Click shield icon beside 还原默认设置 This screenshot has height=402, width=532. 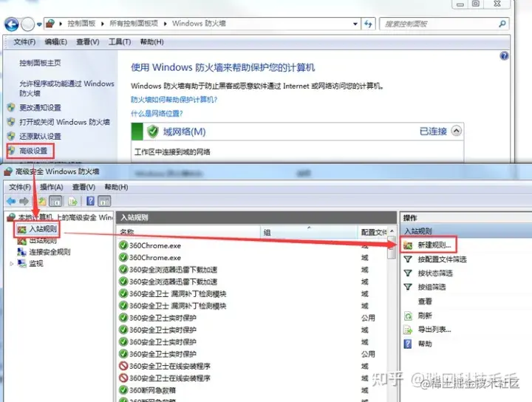[11, 137]
